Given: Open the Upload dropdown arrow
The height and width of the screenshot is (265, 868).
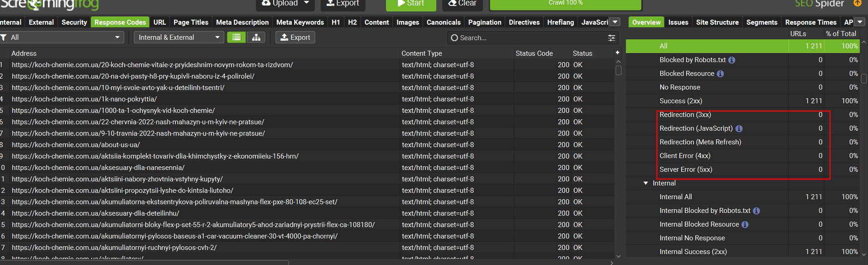Looking at the screenshot, I should pos(307,3).
